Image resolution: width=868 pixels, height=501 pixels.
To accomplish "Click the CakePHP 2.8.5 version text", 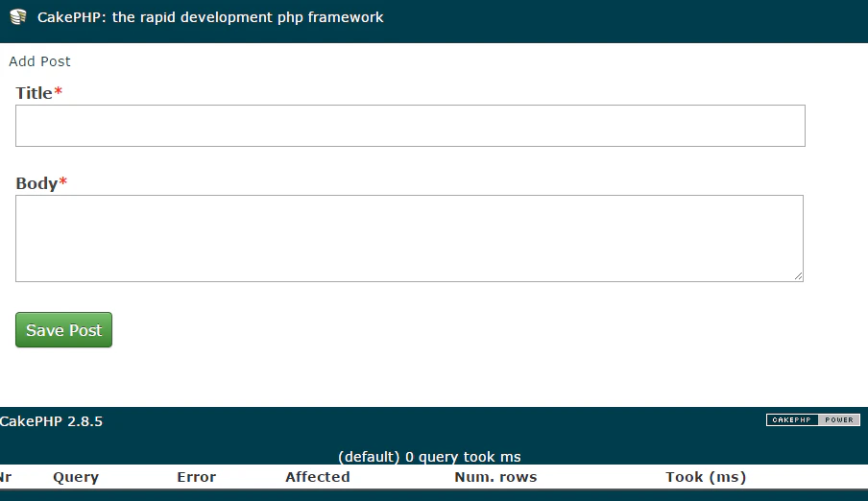I will 51,421.
